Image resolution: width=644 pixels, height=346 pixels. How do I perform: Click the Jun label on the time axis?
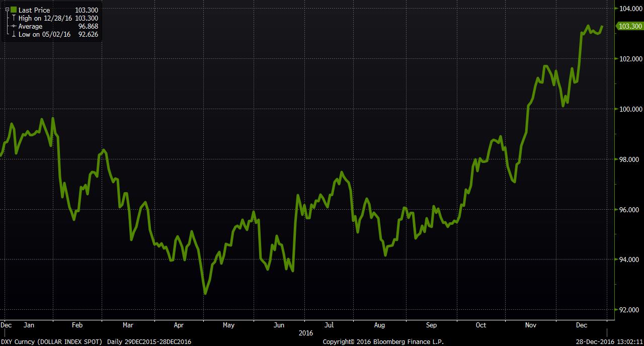click(279, 325)
